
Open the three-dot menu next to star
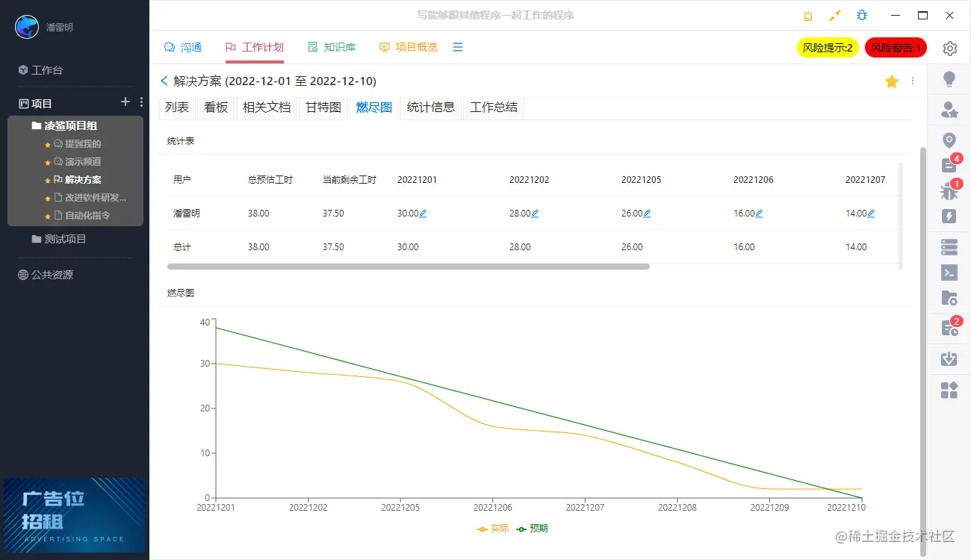pyautogui.click(x=913, y=81)
